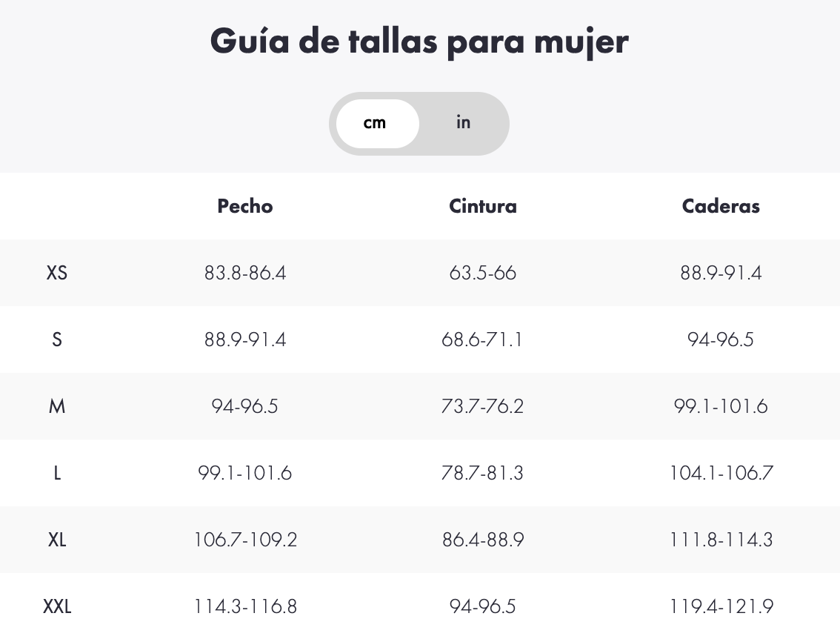Image resolution: width=840 pixels, height=639 pixels.
Task: Click the XXL size row label
Action: [x=57, y=606]
